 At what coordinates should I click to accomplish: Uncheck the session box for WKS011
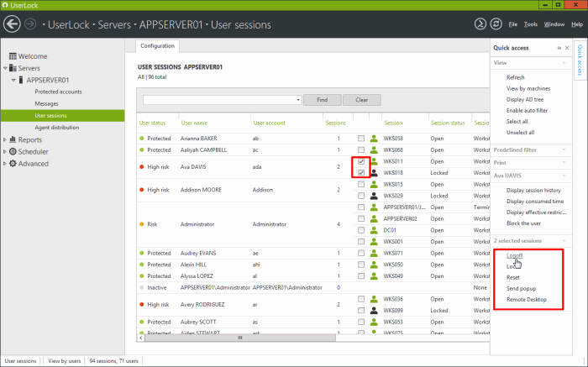pyautogui.click(x=361, y=161)
